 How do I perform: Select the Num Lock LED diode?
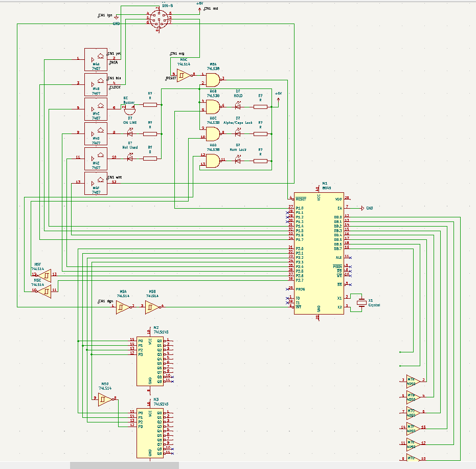click(x=238, y=161)
